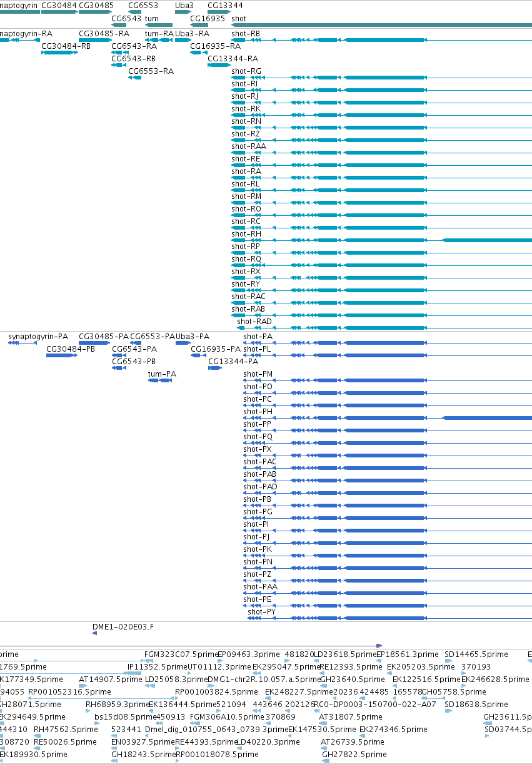This screenshot has width=532, height=764.
Task: Choose the CG16935-PA protein label
Action: click(x=216, y=349)
